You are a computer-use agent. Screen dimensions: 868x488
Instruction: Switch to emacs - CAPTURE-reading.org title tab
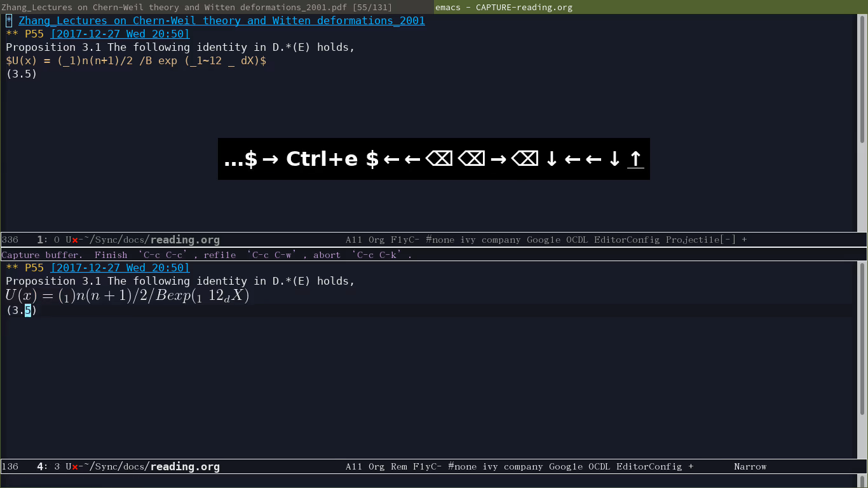tap(504, 7)
